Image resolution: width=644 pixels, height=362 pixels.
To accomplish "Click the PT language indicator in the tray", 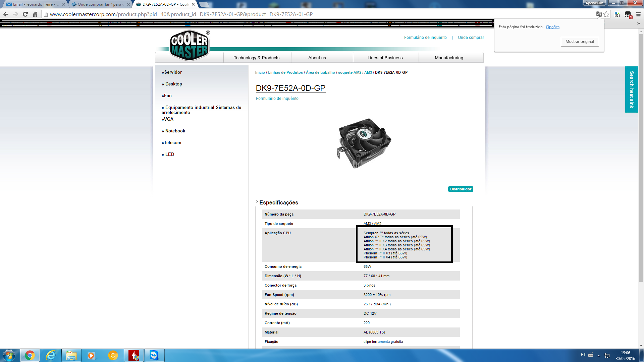I will click(x=583, y=355).
